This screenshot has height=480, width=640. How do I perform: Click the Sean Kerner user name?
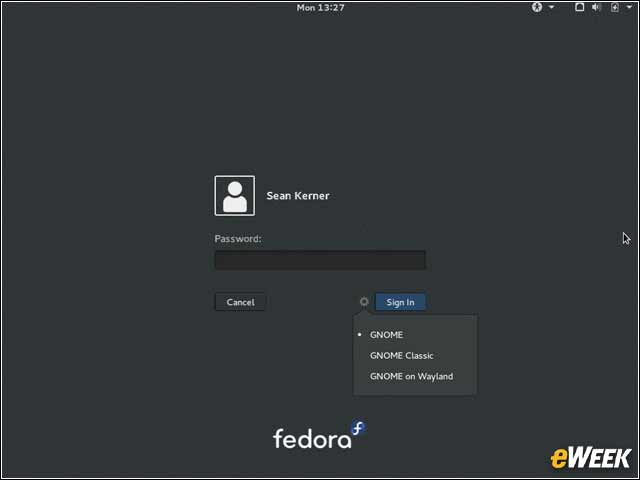tap(297, 196)
